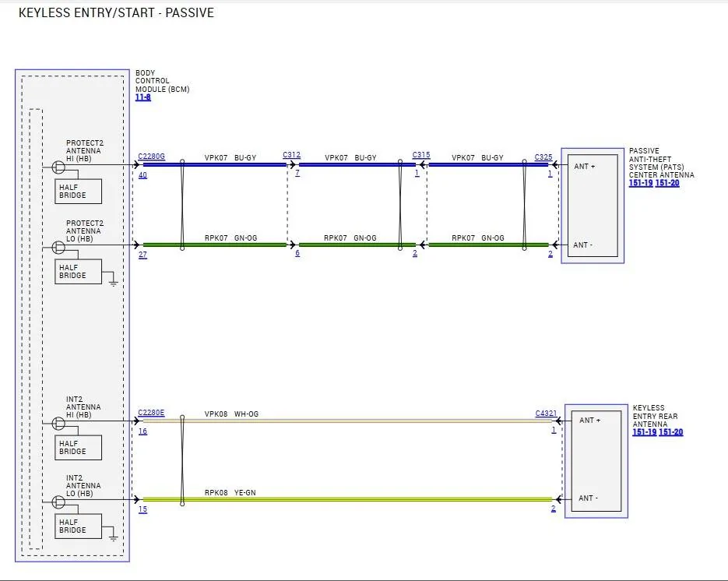The width and height of the screenshot is (728, 581).
Task: Open connector C312 reference
Action: (291, 155)
